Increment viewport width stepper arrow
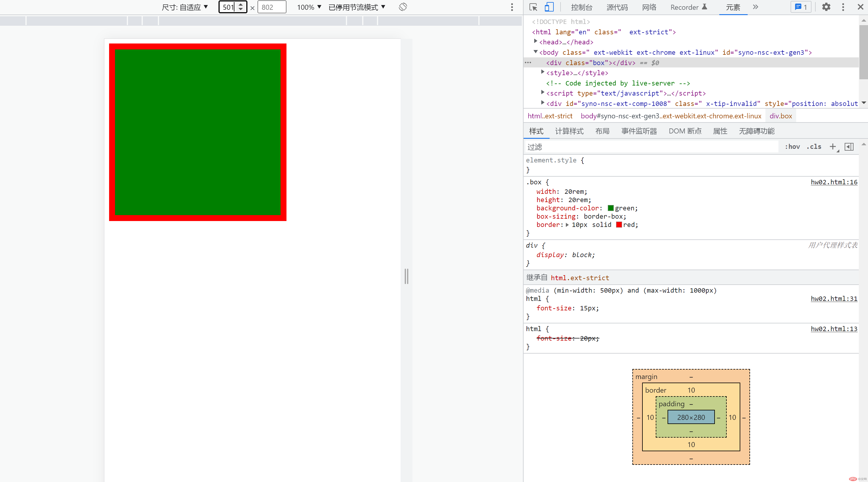Screen dimensions: 868x482 [241, 5]
